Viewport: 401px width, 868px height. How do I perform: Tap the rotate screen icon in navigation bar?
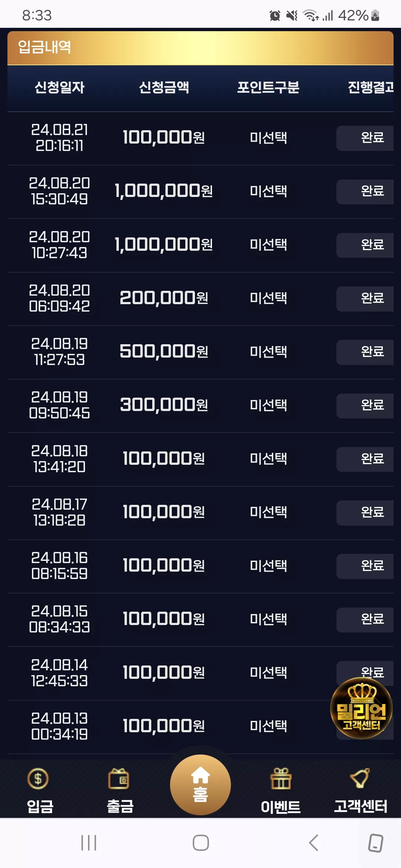(375, 843)
